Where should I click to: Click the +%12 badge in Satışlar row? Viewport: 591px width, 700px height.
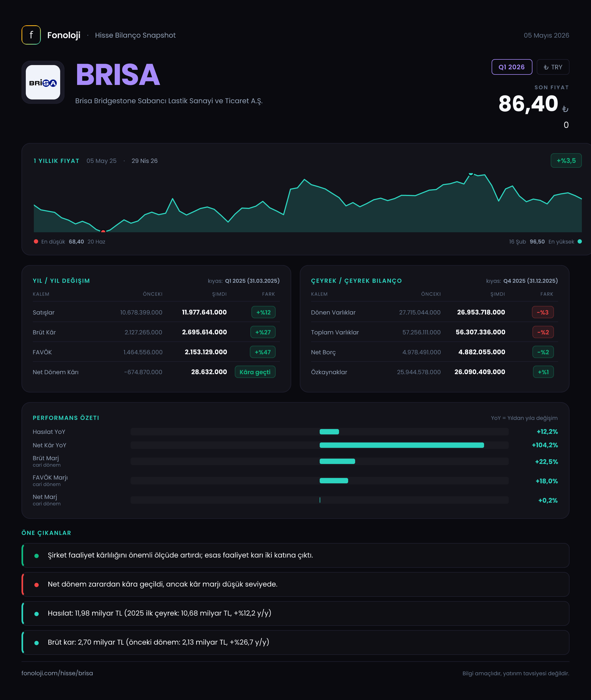pos(263,312)
